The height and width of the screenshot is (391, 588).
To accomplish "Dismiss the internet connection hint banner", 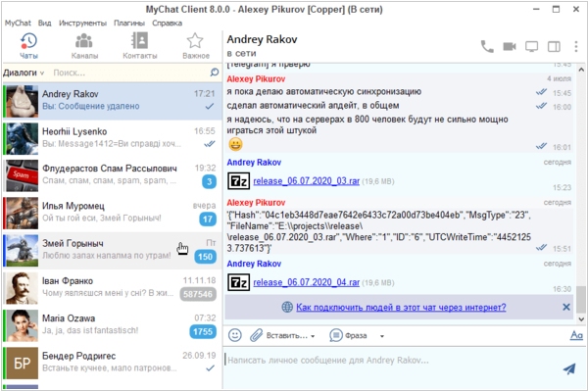I will point(566,307).
